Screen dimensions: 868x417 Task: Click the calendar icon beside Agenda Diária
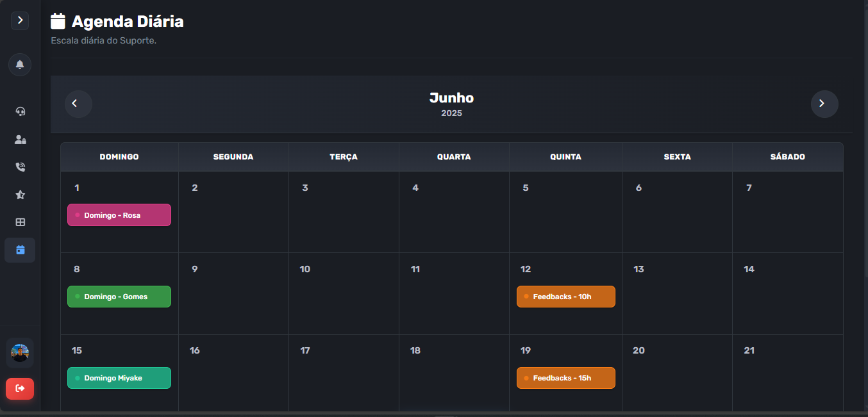coord(58,21)
